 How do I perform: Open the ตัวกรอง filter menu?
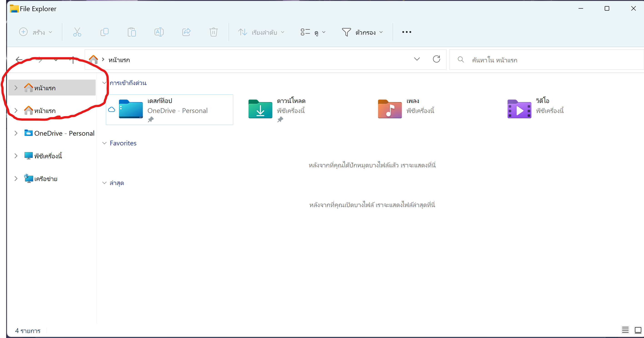pyautogui.click(x=362, y=32)
